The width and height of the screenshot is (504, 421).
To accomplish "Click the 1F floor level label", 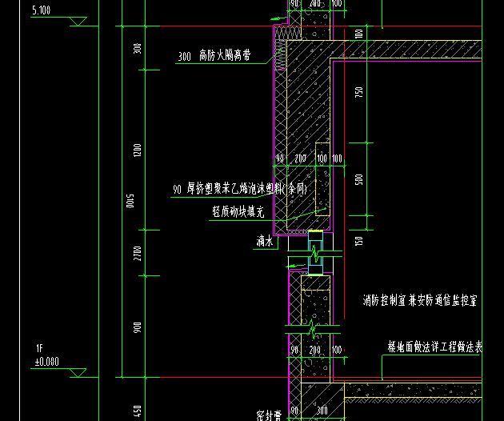I will 39,348.
